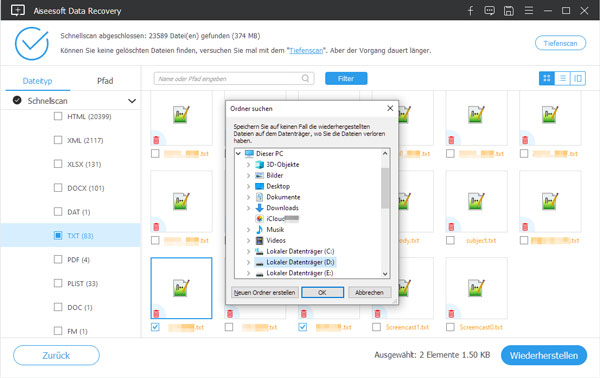Focus the Name oder Pfad search field
600x378 pixels.
(234, 78)
